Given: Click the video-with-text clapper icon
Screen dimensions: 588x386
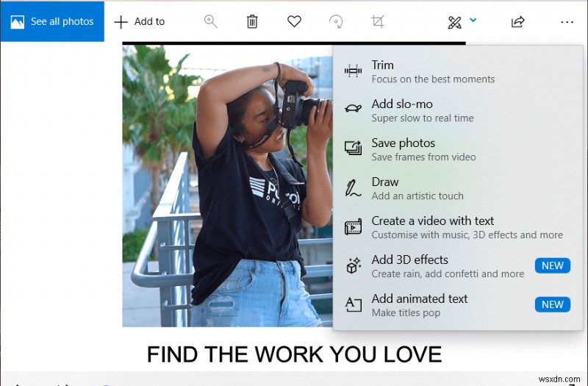Looking at the screenshot, I should pos(353,226).
